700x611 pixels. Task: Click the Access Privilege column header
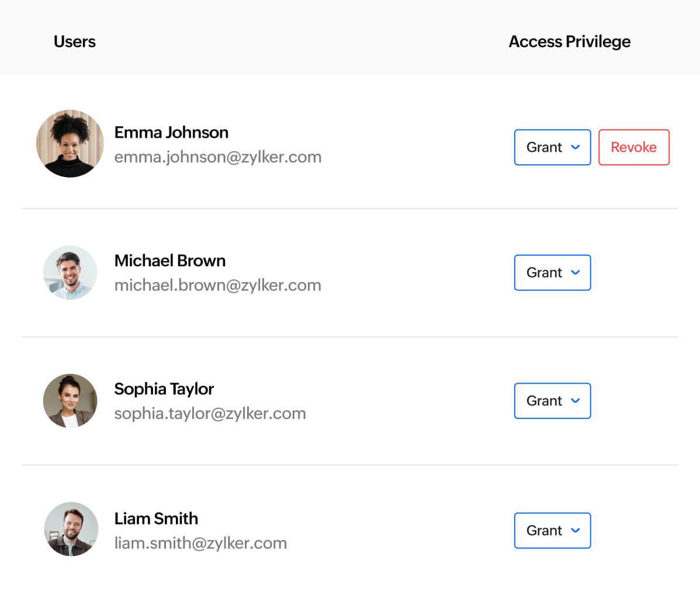click(x=569, y=41)
